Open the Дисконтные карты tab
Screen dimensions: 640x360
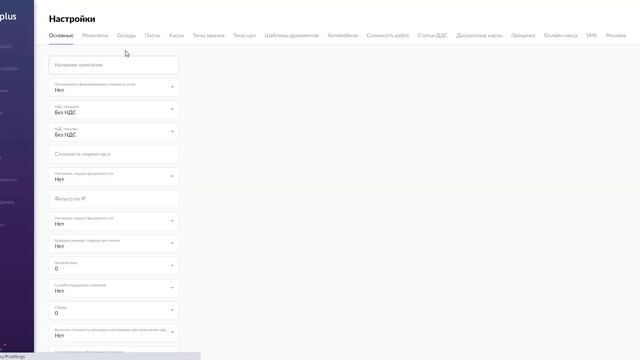(479, 36)
